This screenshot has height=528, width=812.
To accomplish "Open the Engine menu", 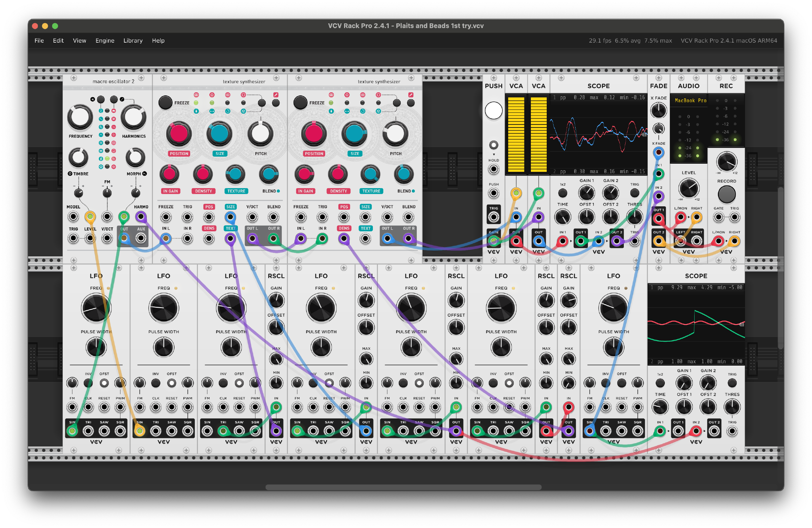I will 105,41.
